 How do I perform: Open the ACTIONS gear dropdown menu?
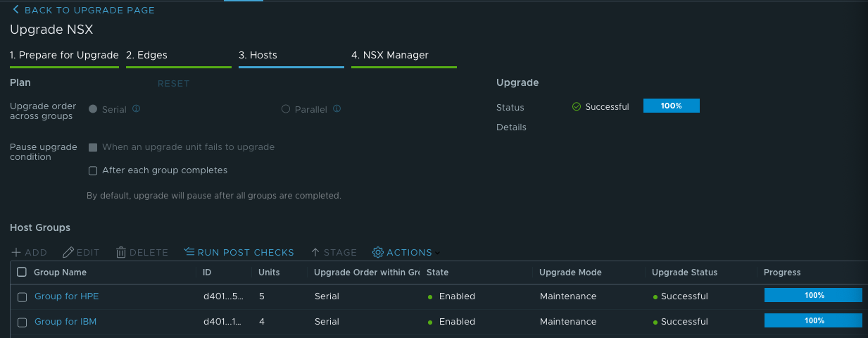coord(406,252)
